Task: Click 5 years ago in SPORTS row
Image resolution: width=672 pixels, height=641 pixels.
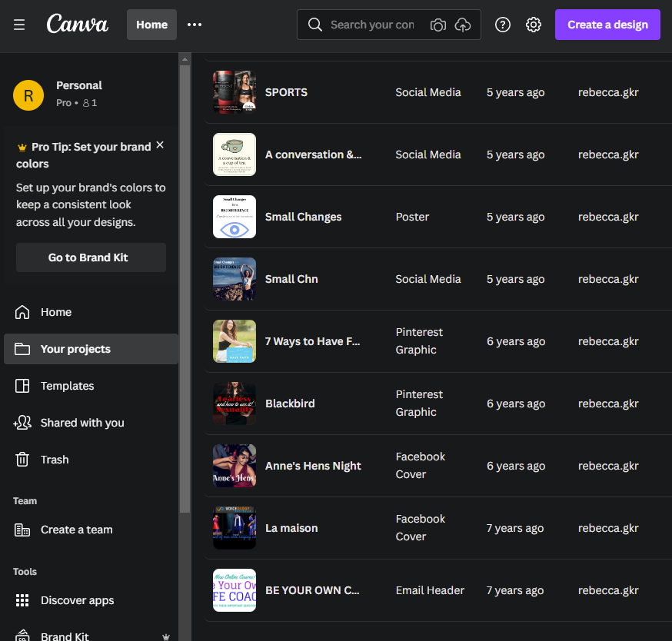Action: point(516,92)
